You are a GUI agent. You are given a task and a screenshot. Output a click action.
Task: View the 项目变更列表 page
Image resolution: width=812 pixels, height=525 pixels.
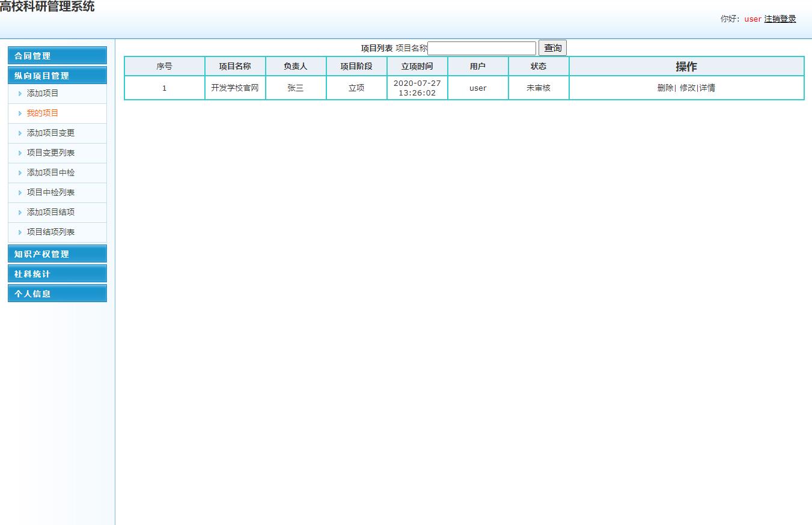pos(50,153)
